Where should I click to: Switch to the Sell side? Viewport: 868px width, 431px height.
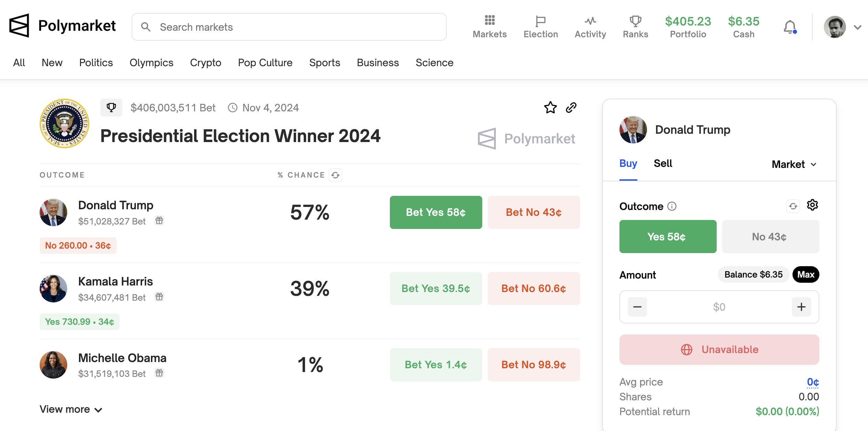point(663,163)
